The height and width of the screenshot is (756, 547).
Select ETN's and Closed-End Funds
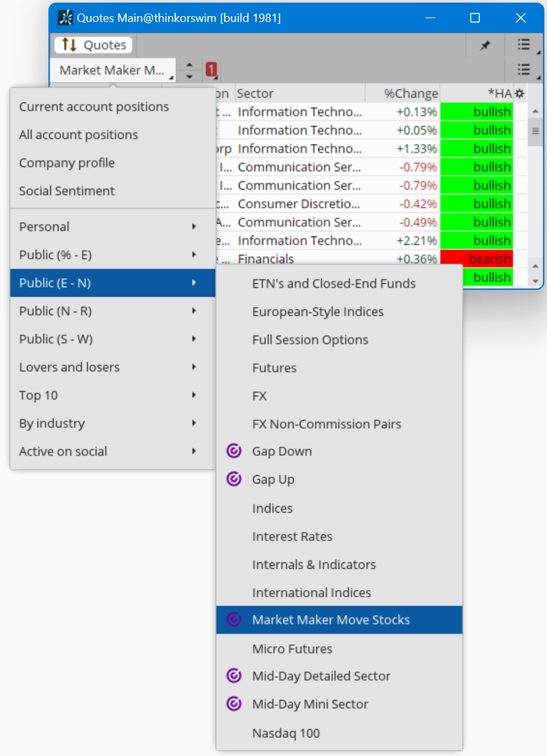[339, 283]
